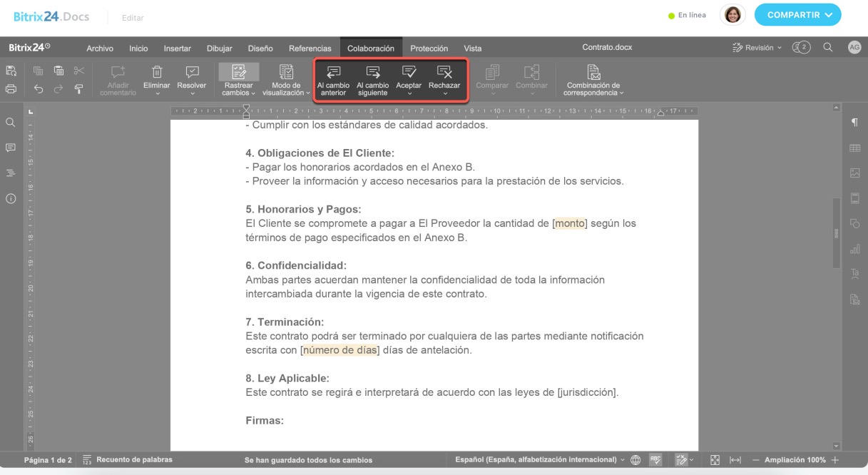
Task: Open the Protección tab
Action: point(429,48)
